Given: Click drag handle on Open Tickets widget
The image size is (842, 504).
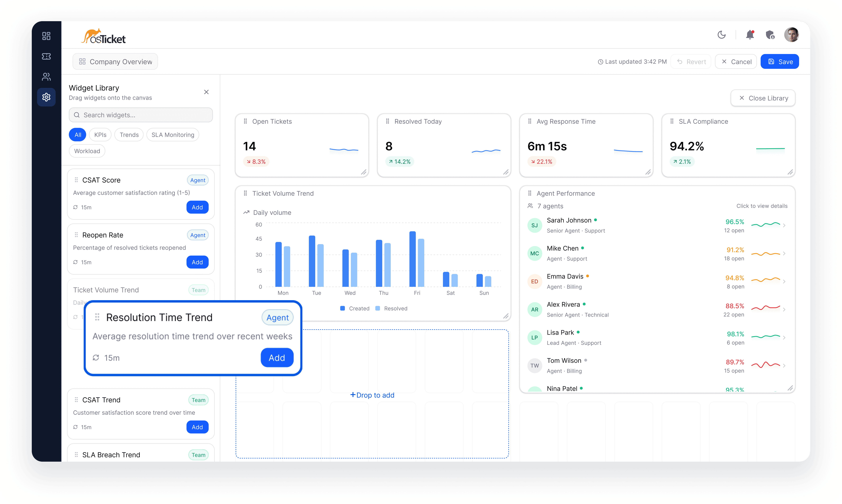Looking at the screenshot, I should [x=245, y=121].
